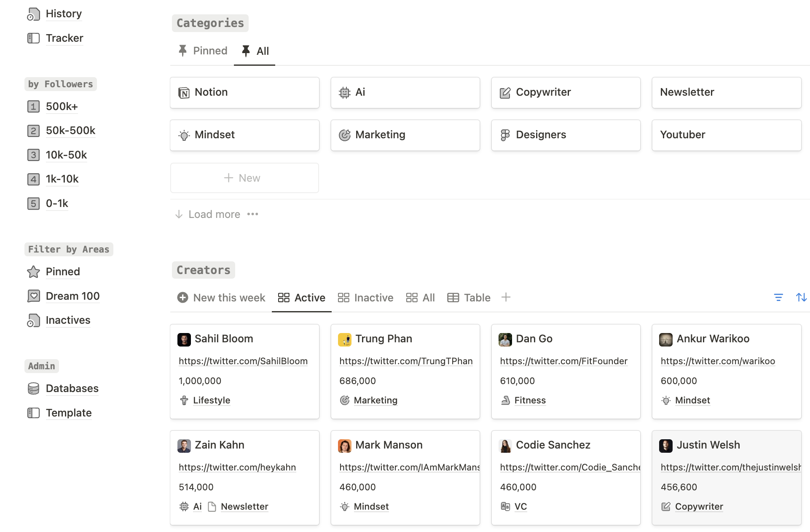Click the 1,000,000 follower count
Viewport: 810px width, 532px height.
tap(200, 381)
